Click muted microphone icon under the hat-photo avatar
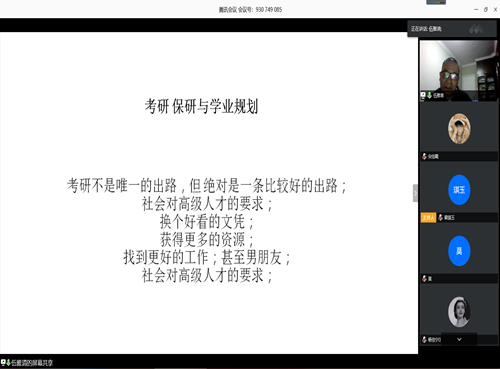 click(424, 156)
